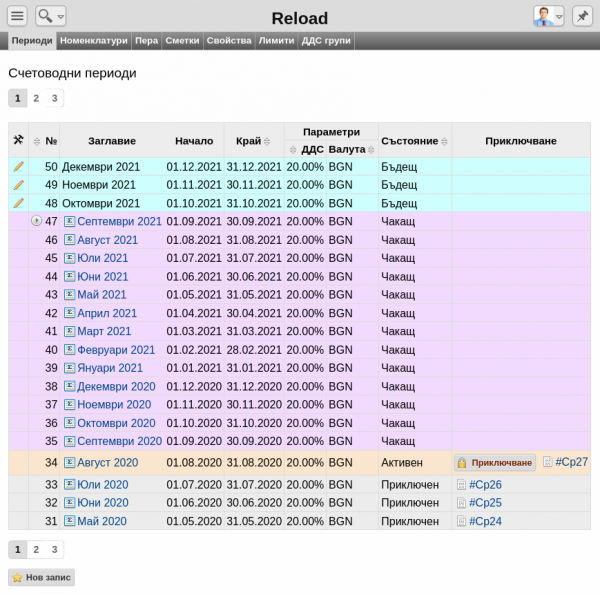The image size is (600, 595).
Task: Open Август 2021 period link
Action: 108,240
